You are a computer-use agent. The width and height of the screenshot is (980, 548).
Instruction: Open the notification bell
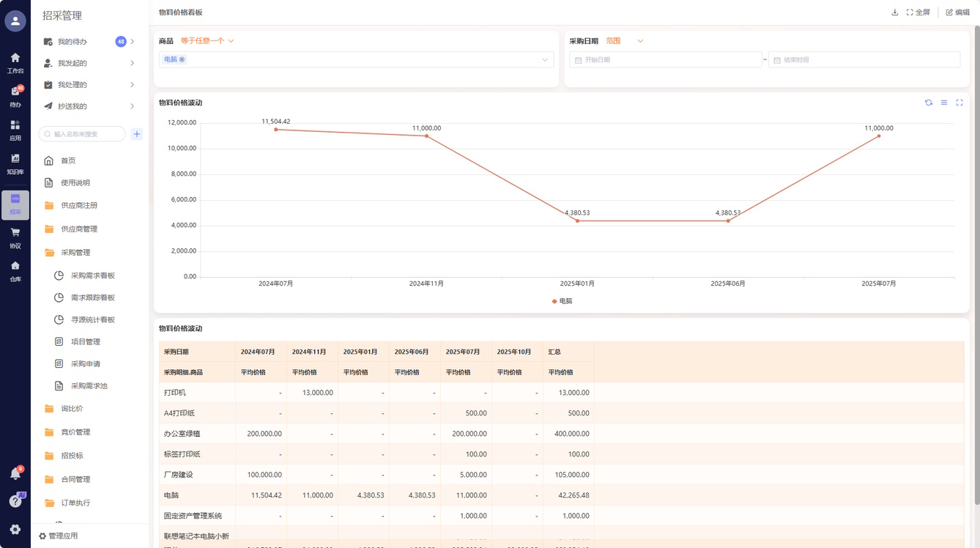[x=15, y=474]
